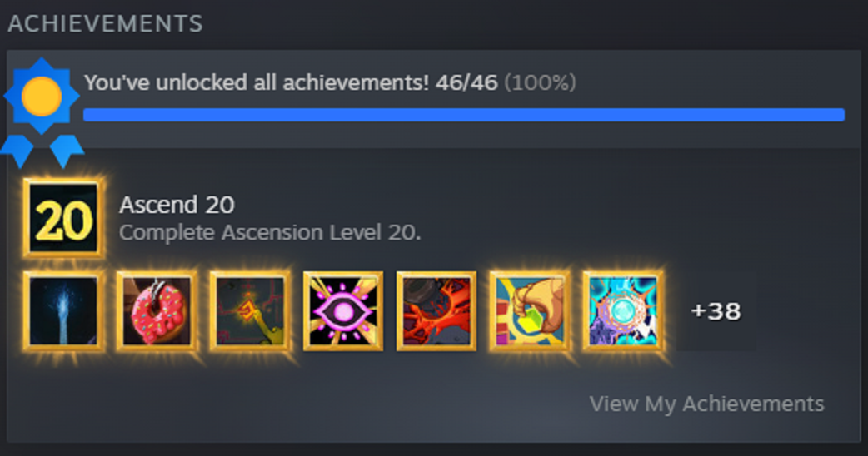Click the red coral heart achievement icon
Viewport: 868px width, 456px height.
436,310
